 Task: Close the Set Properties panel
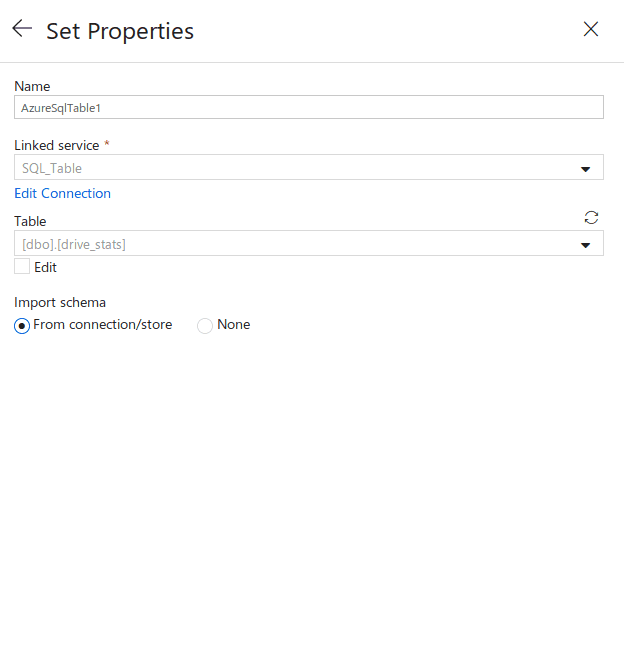591,29
